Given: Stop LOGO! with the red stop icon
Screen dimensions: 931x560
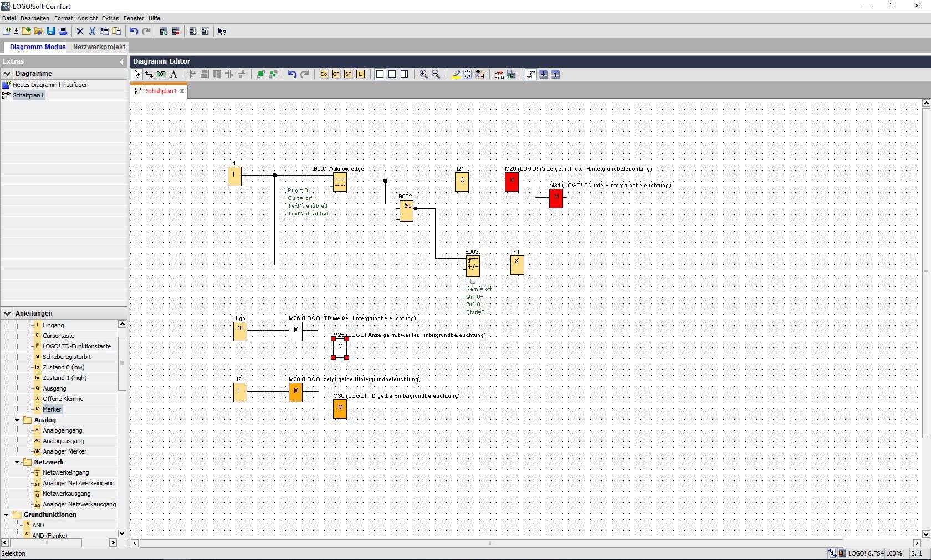Looking at the screenshot, I should click(x=176, y=31).
